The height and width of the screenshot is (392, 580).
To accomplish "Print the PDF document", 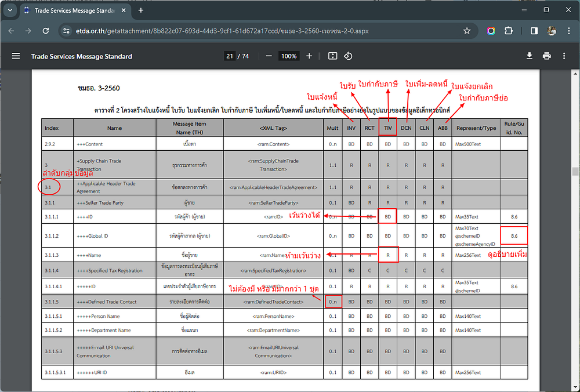I will [546, 56].
